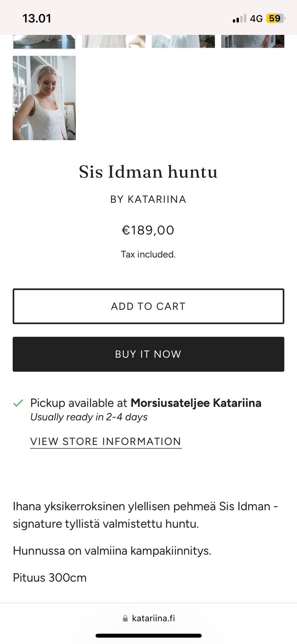Viewport: 297px width, 644px height.
Task: Click the €189,00 price text
Action: point(148,230)
